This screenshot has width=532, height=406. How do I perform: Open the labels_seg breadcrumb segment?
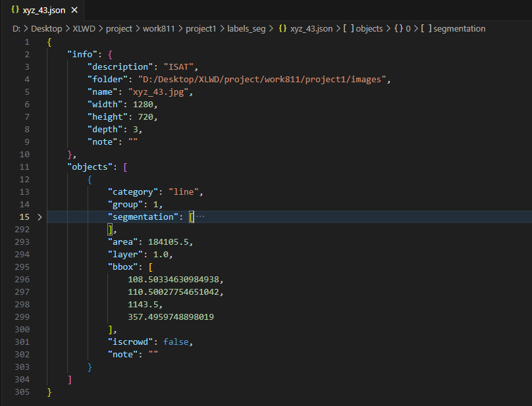246,29
